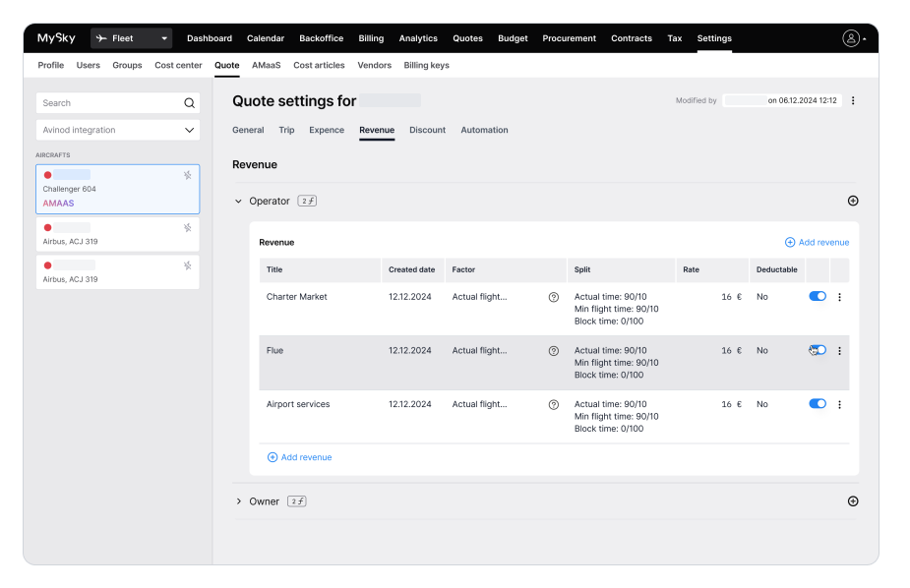Open the Billing menu in top navigation

click(x=371, y=38)
